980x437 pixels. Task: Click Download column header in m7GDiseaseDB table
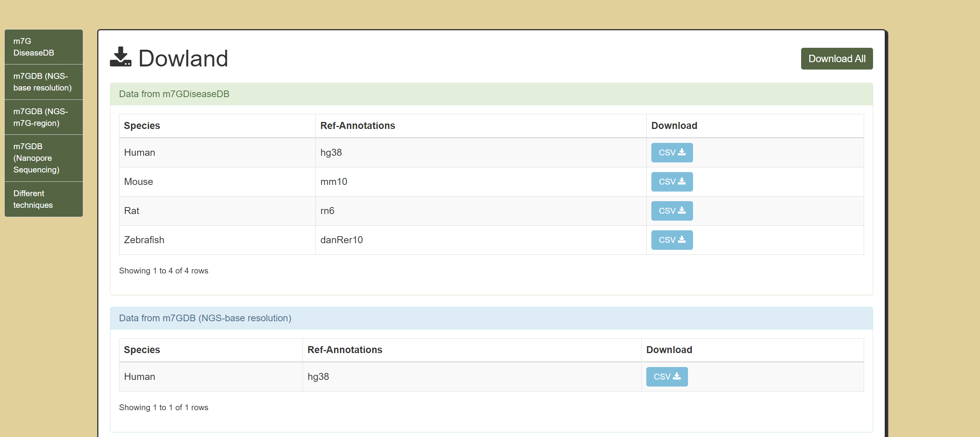(x=755, y=126)
